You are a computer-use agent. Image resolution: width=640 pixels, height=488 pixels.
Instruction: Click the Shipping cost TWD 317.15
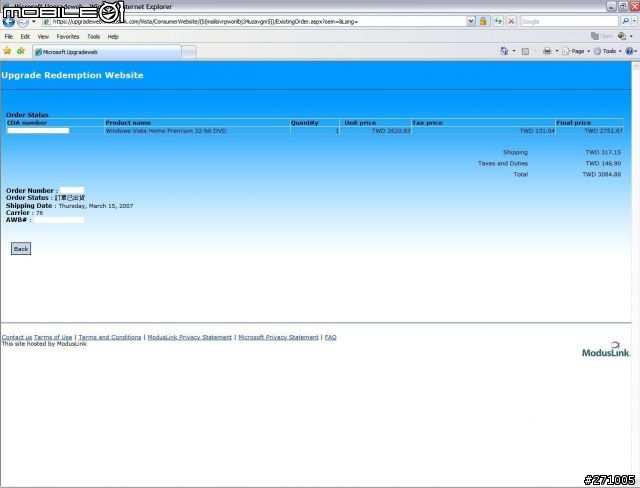(603, 152)
